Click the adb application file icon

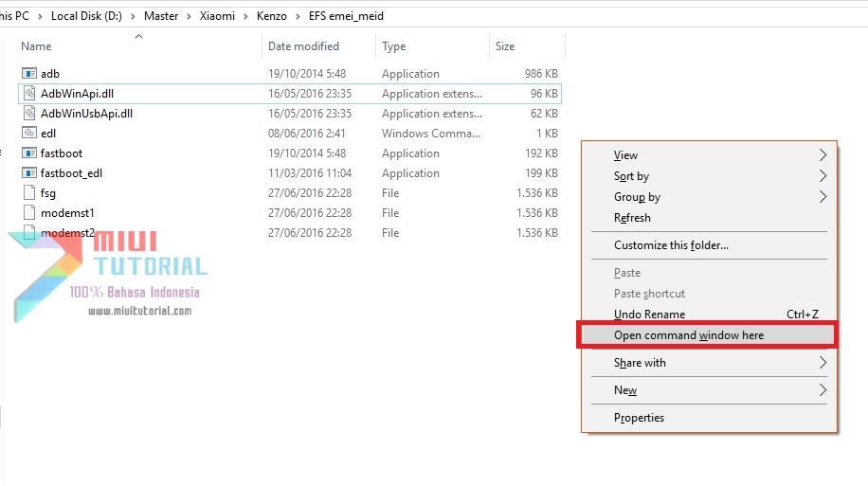tap(28, 74)
